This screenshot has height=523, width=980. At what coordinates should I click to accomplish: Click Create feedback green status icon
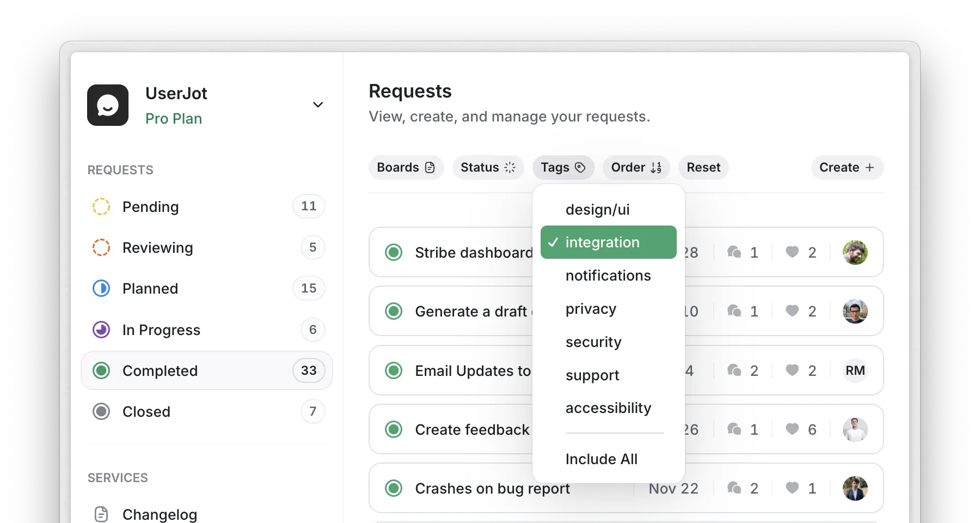[x=394, y=429]
